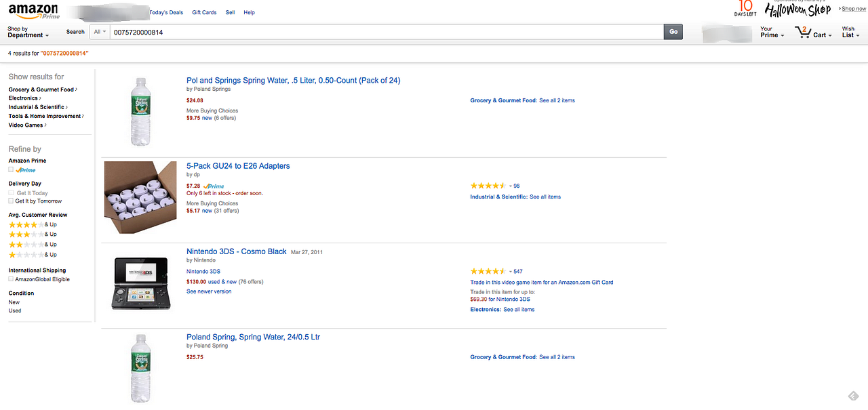
Task: Open Today's Deals in the top navigation
Action: click(x=166, y=12)
